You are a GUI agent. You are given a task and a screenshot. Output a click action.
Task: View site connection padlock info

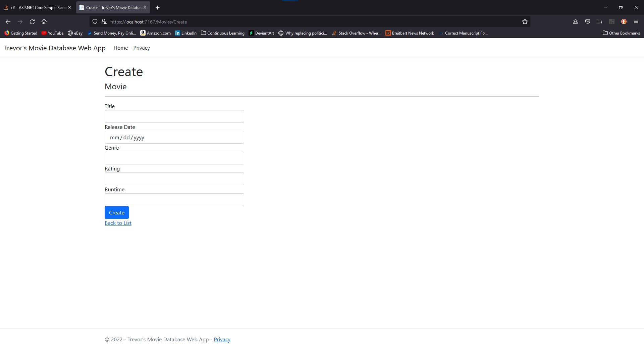point(104,22)
